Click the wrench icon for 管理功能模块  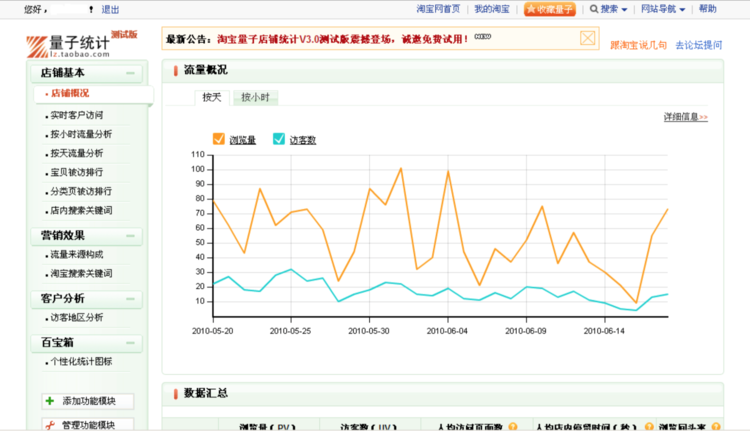coord(50,425)
